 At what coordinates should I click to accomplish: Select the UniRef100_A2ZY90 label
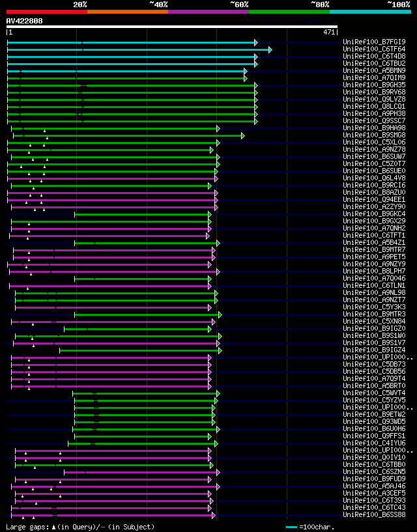pyautogui.click(x=374, y=206)
